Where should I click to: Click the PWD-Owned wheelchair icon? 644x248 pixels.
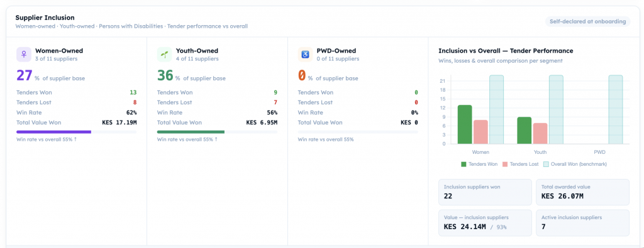click(x=305, y=55)
